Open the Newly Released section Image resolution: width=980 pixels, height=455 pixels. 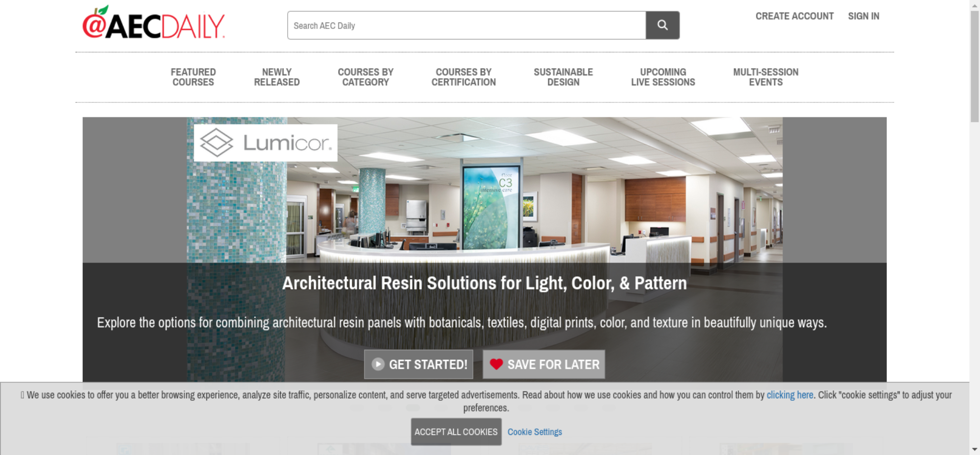277,77
